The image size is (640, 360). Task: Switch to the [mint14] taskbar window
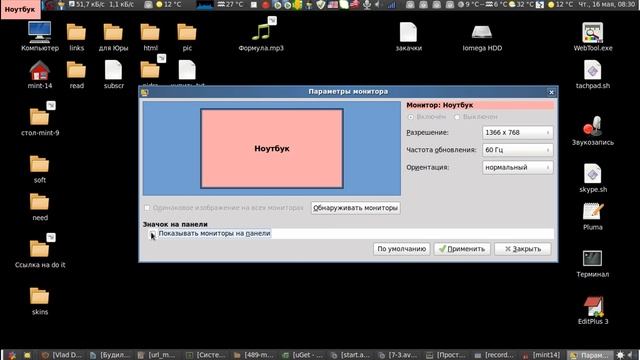pyautogui.click(x=542, y=355)
